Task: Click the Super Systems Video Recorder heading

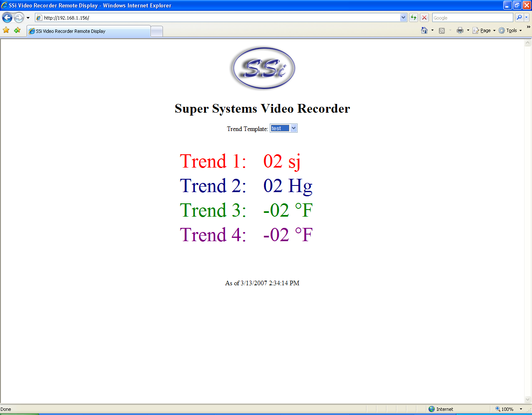Action: coord(262,109)
